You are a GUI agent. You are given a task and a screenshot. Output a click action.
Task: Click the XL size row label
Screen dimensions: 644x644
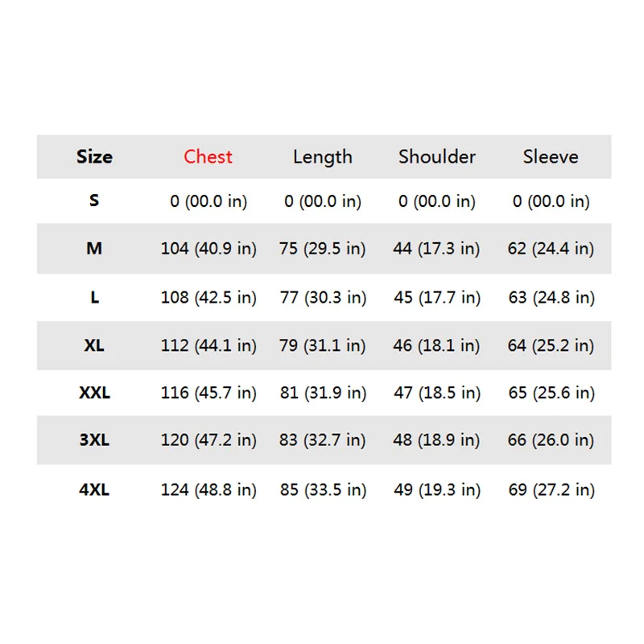pos(94,345)
